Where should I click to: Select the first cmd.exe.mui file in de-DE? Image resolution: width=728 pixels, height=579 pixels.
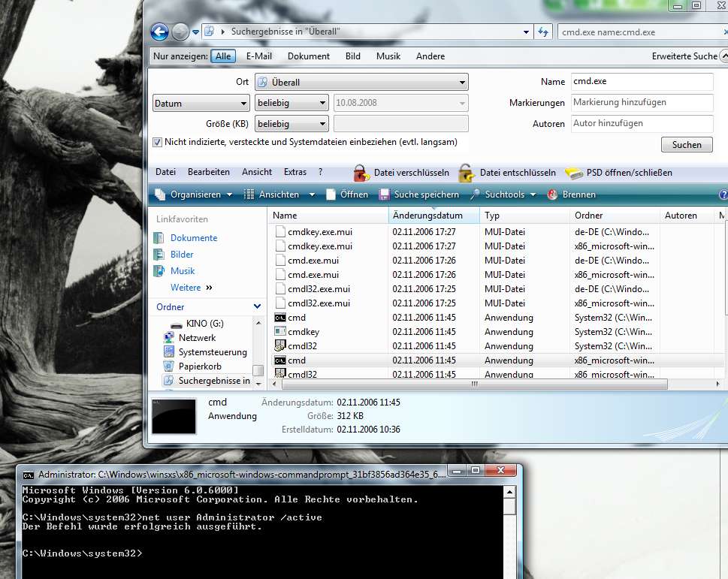pos(313,261)
